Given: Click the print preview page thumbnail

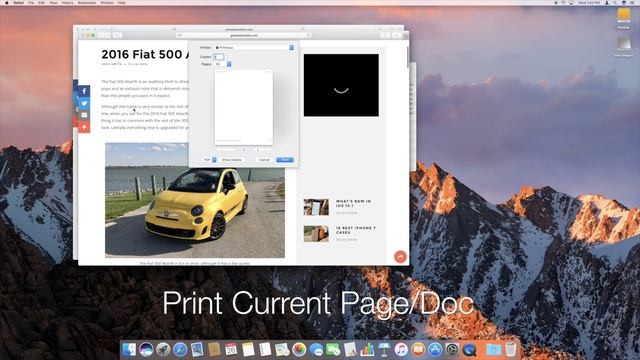Looking at the screenshot, I should point(244,107).
